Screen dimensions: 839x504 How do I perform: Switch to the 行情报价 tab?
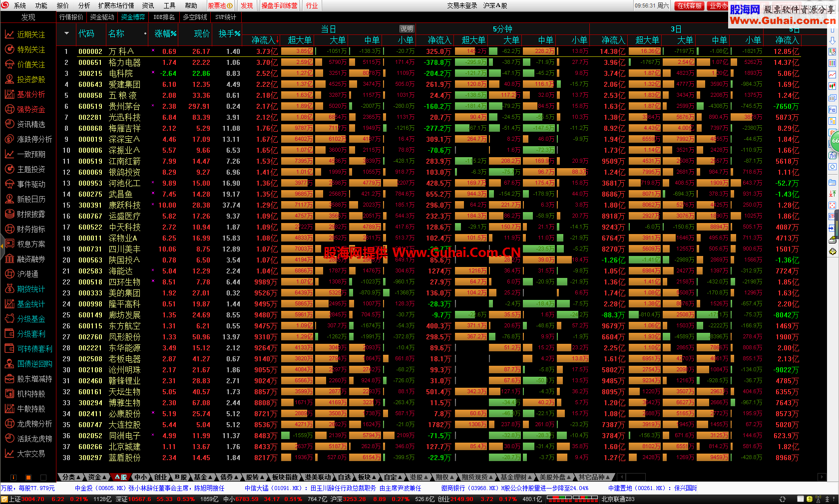coord(71,17)
